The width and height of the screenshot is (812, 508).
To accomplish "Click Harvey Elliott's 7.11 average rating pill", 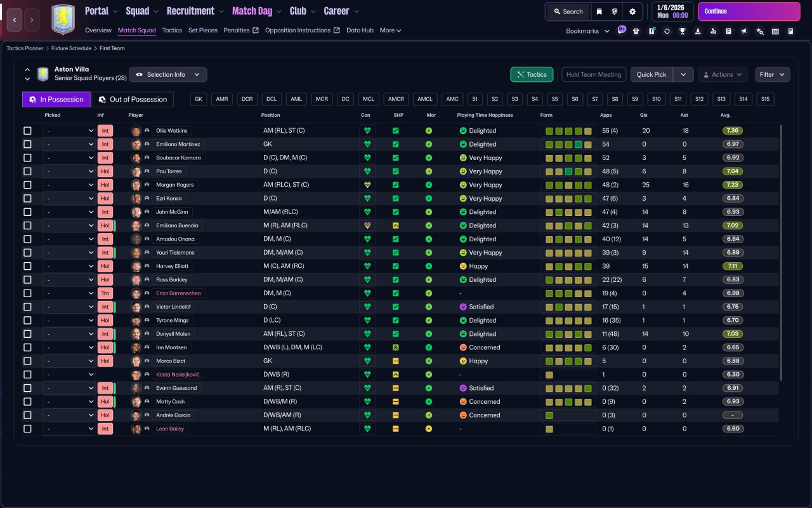I will [733, 266].
